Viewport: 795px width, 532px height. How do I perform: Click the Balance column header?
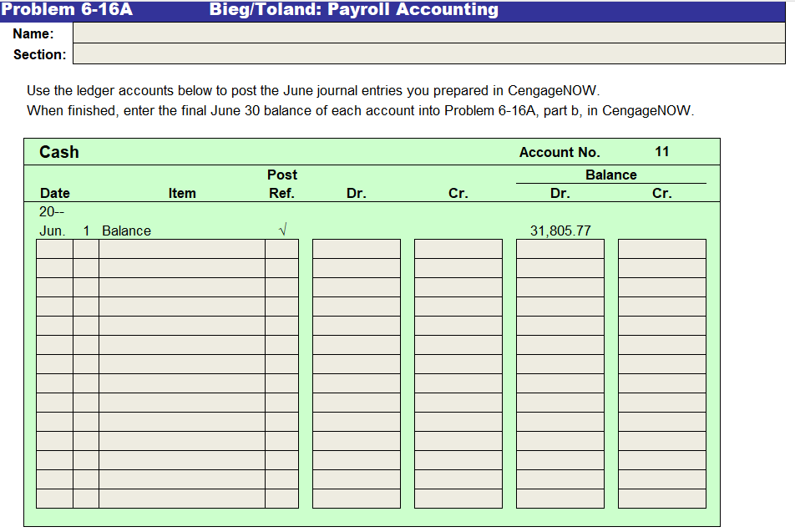tap(610, 174)
